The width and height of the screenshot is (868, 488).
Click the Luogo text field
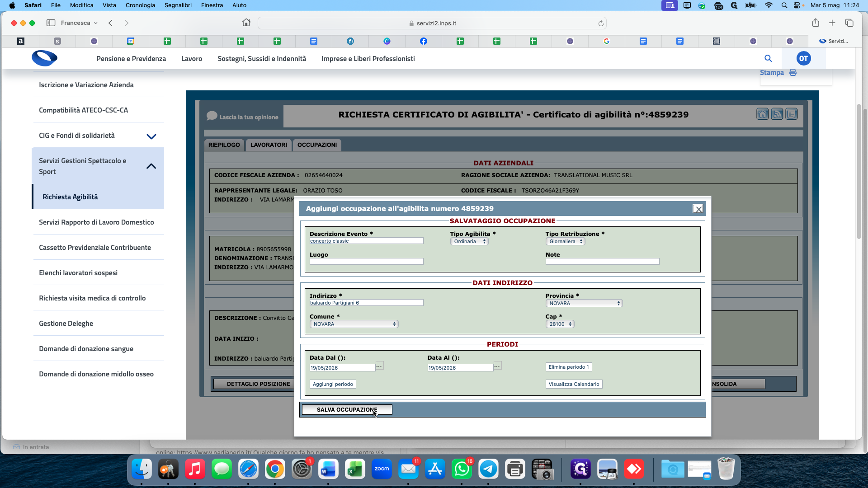[366, 262]
